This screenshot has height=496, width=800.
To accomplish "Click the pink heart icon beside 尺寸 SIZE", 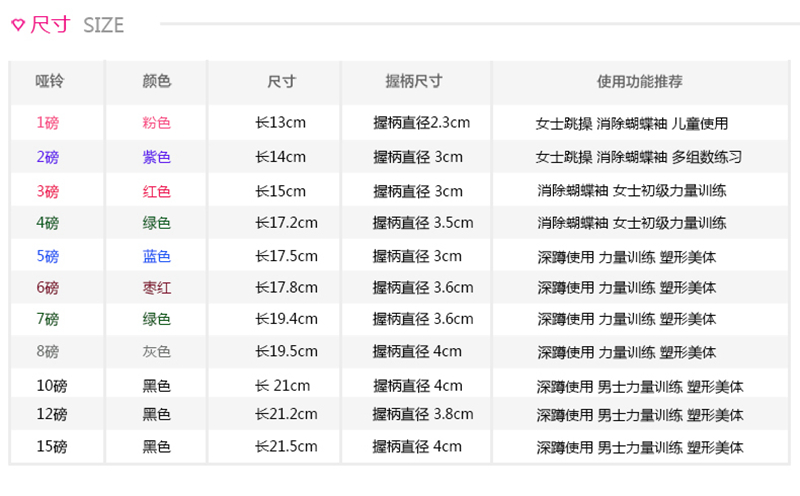I will point(17,26).
